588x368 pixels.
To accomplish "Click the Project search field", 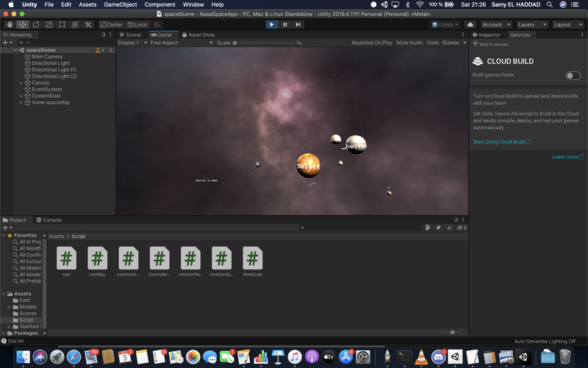I will (x=360, y=228).
